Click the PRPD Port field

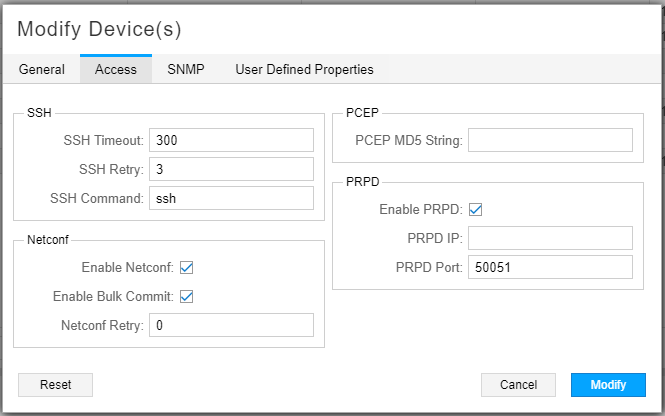[x=550, y=267]
